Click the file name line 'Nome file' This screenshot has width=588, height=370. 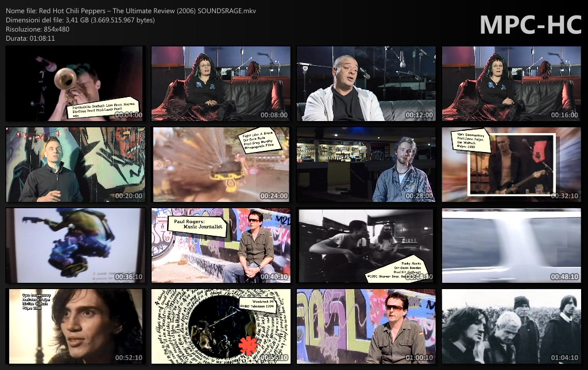pos(131,11)
